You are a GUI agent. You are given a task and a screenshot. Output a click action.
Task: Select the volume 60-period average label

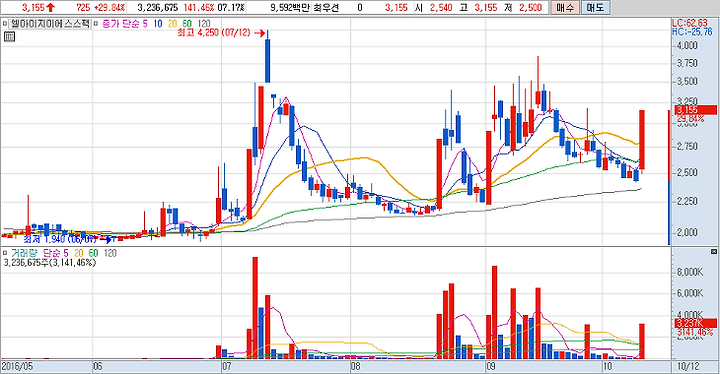[93, 253]
